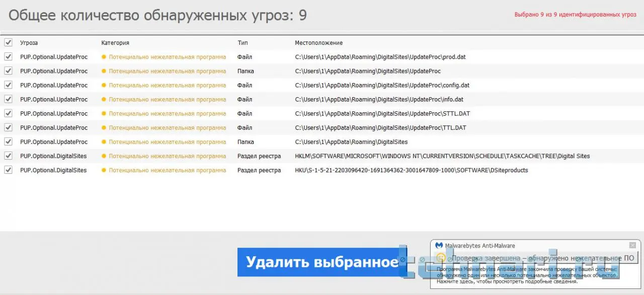
Task: Sort by the Угроза column header
Action: coord(29,43)
